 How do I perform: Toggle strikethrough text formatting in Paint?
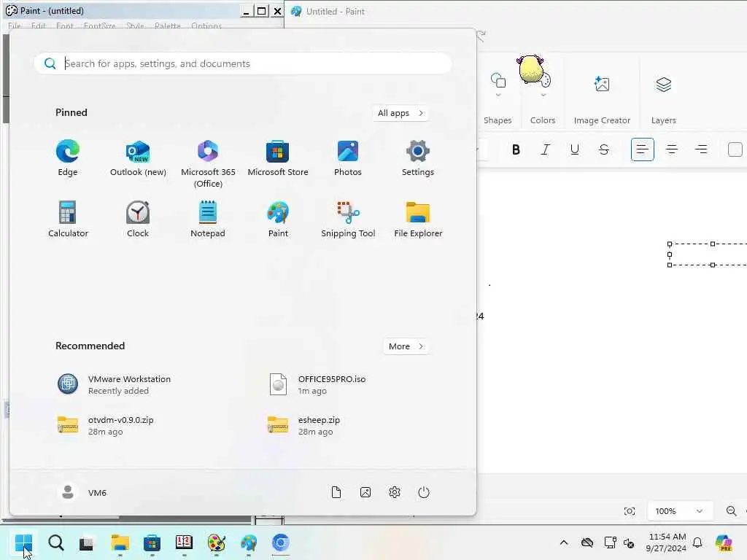point(603,149)
